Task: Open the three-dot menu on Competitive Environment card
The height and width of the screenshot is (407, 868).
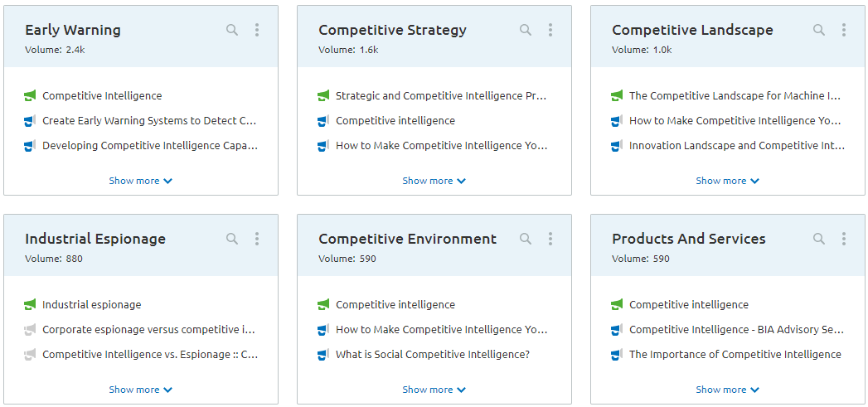Action: pyautogui.click(x=550, y=239)
